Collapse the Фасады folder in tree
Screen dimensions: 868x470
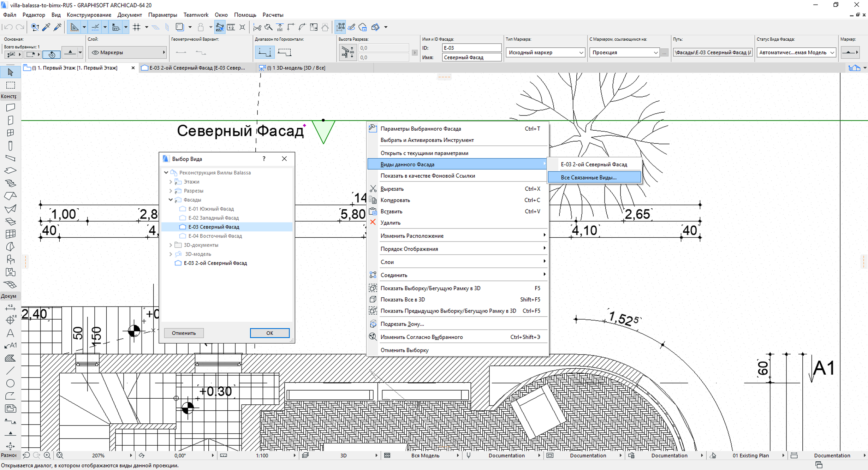click(x=171, y=200)
